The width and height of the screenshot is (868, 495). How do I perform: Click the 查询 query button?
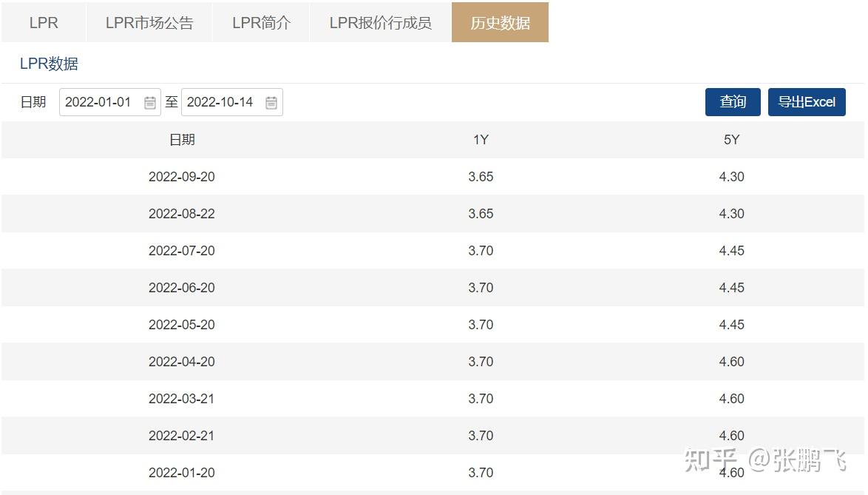point(732,101)
